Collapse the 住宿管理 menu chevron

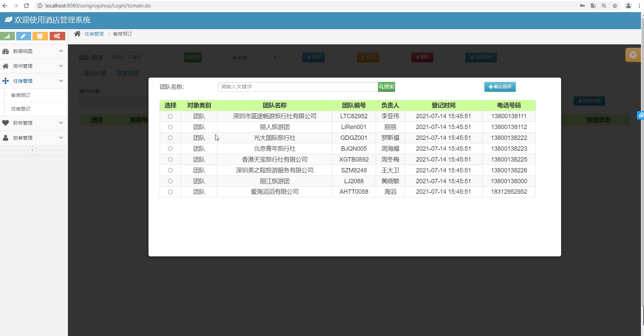61,81
